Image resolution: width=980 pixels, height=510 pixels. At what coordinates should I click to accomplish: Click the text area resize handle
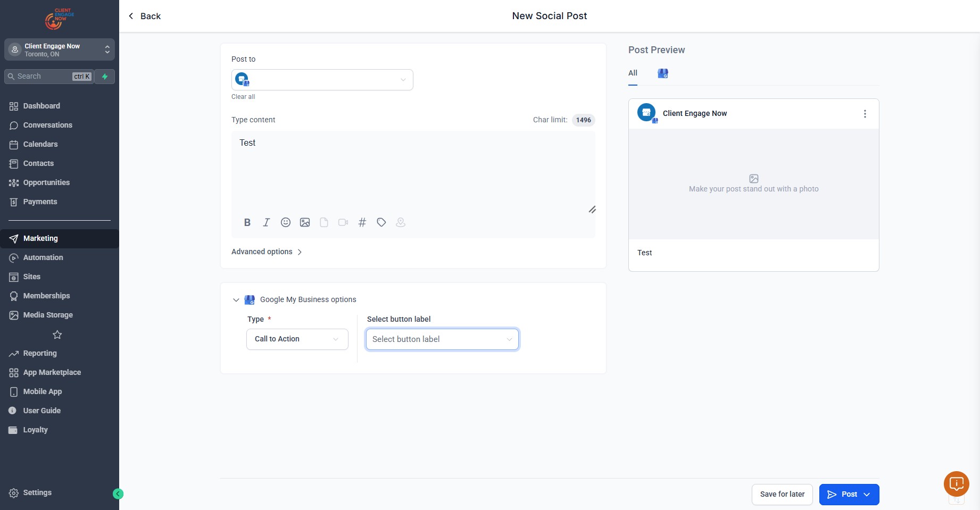pos(592,210)
